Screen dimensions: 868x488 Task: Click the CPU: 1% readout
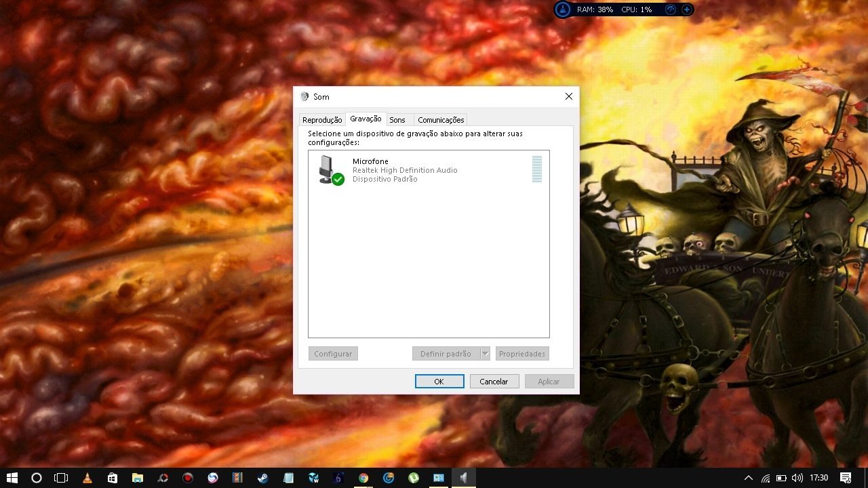[637, 9]
